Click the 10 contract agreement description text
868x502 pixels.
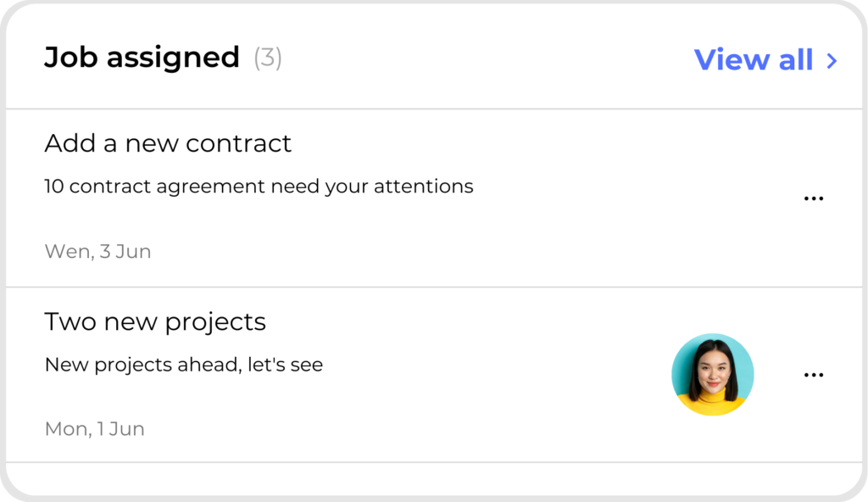[x=259, y=186]
